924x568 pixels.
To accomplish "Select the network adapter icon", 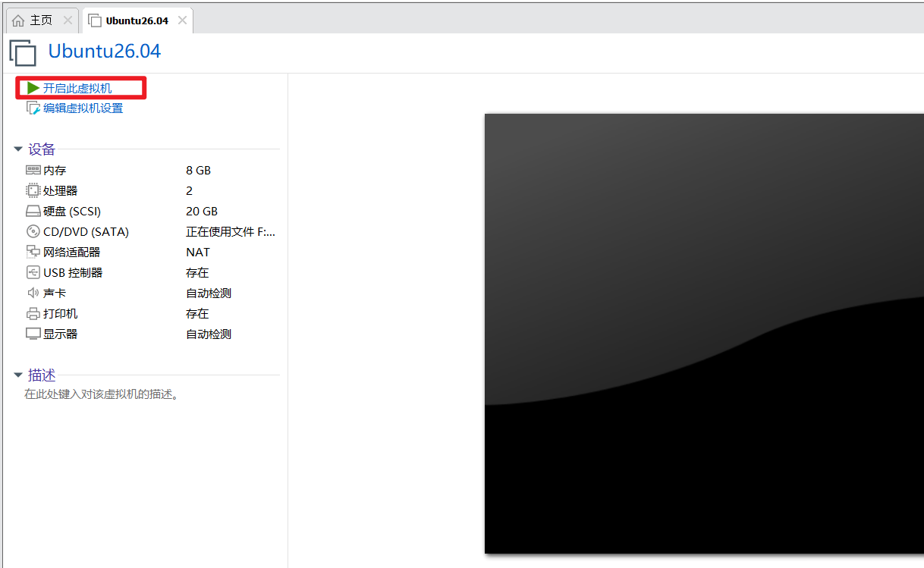I will pos(33,252).
